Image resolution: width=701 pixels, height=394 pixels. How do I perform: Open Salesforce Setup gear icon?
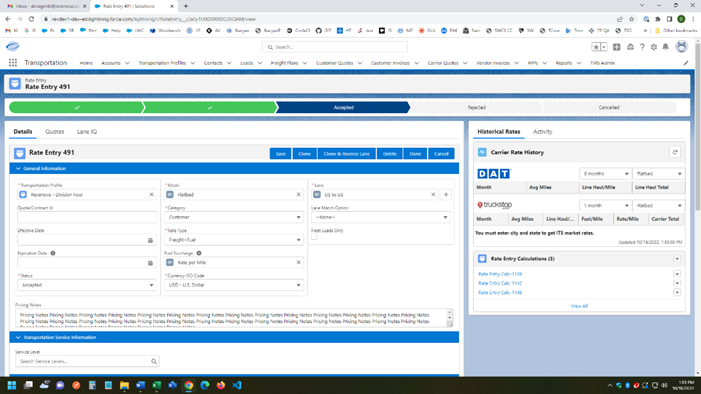654,47
